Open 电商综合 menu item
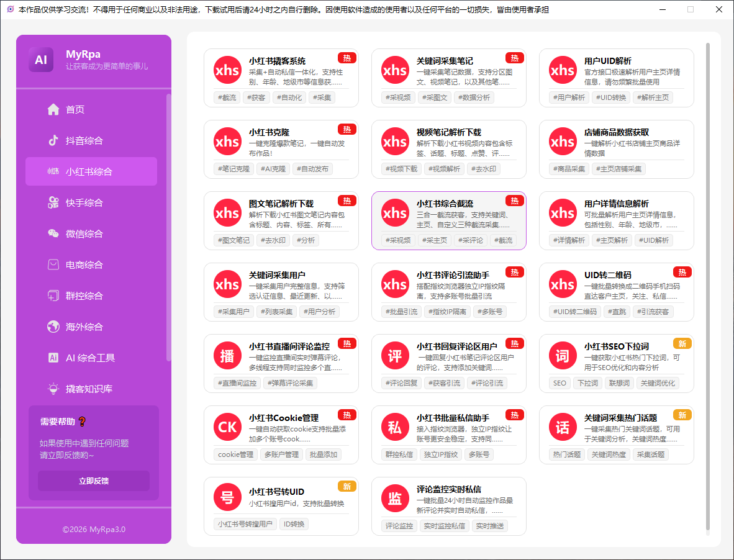The height and width of the screenshot is (560, 734). (x=91, y=265)
